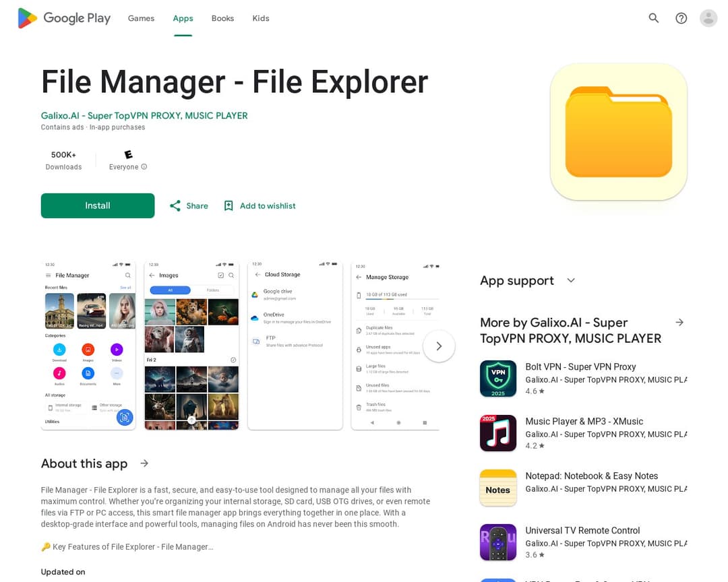Open the Manage Storage screenshot

pyautogui.click(x=395, y=346)
